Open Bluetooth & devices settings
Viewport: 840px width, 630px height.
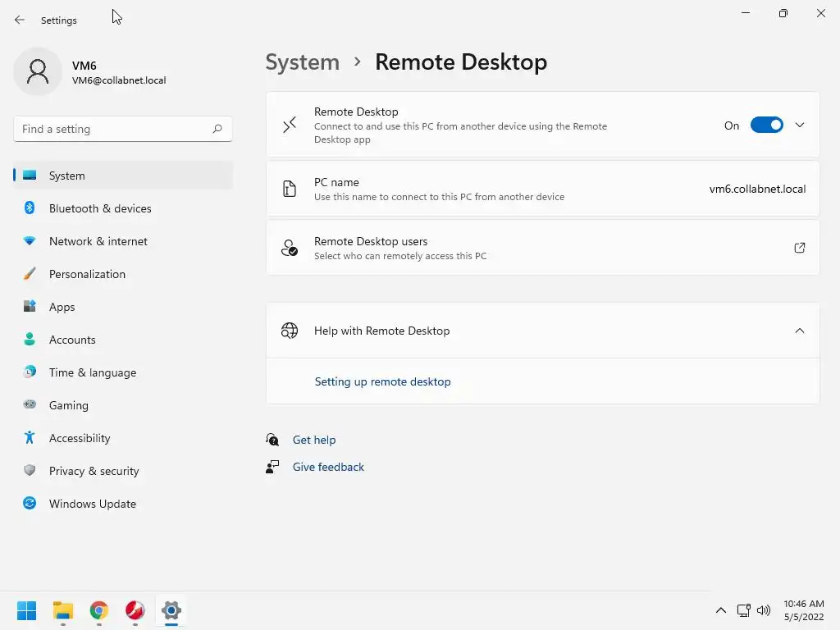click(x=100, y=208)
